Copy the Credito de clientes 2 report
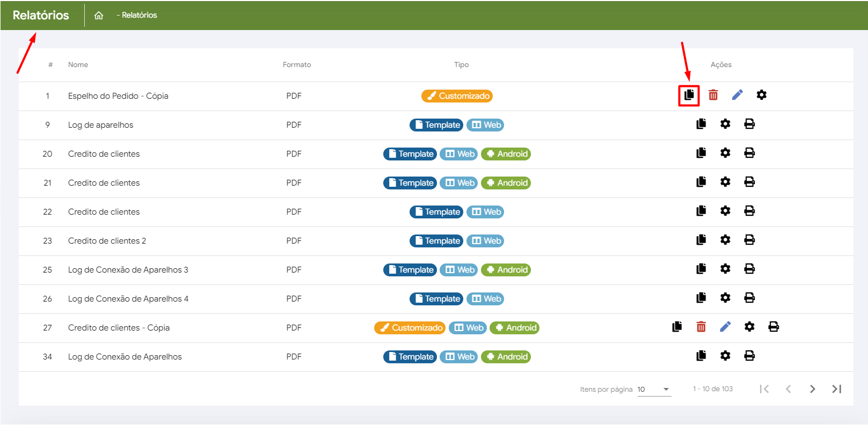This screenshot has height=425, width=868. click(701, 240)
